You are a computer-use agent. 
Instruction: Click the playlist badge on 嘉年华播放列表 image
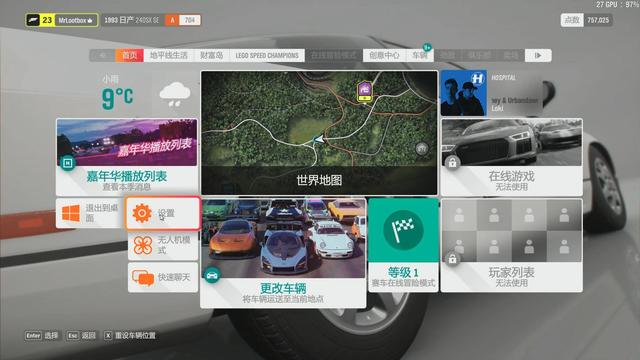[x=68, y=163]
